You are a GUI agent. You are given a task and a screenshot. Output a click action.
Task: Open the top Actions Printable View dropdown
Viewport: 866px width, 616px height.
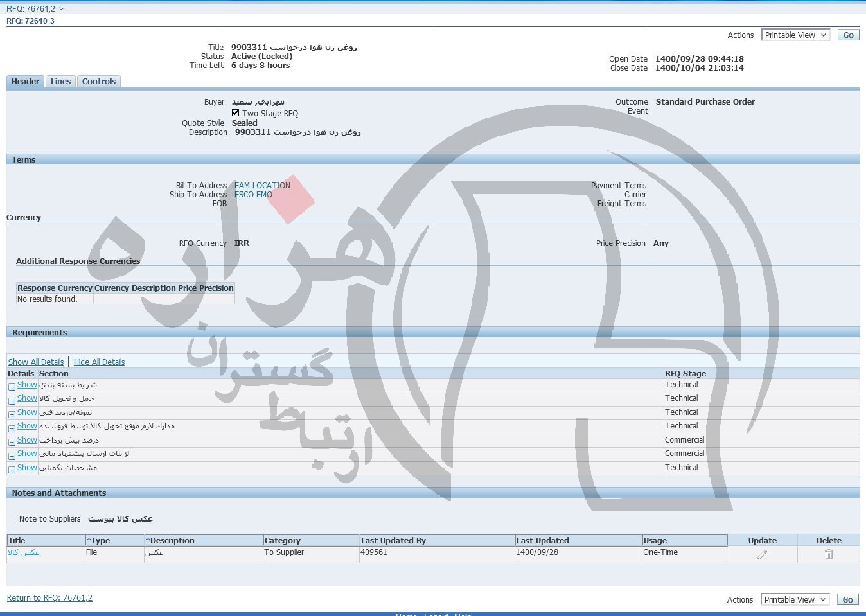point(795,35)
